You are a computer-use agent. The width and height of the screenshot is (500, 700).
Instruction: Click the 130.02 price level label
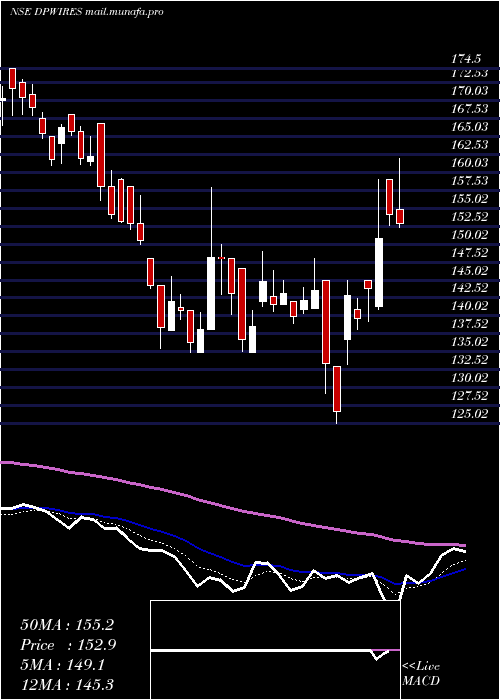[x=472, y=378]
